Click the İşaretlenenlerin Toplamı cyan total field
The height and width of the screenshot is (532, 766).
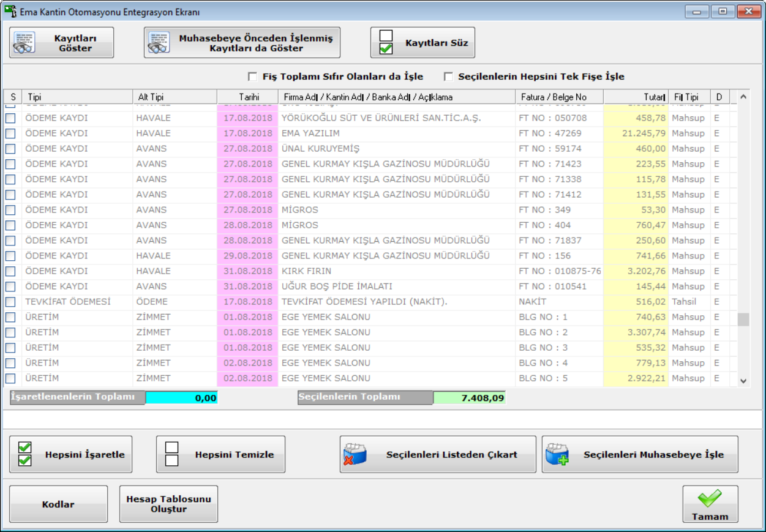coord(182,398)
